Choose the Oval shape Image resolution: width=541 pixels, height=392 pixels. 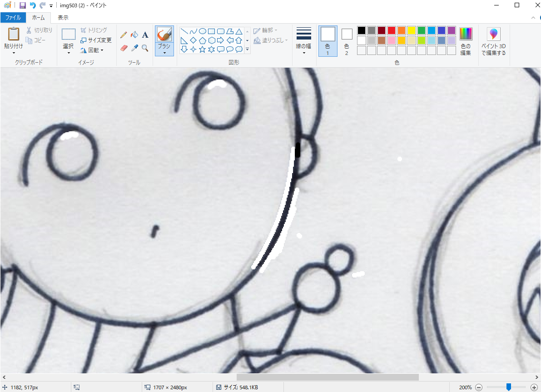tap(203, 31)
